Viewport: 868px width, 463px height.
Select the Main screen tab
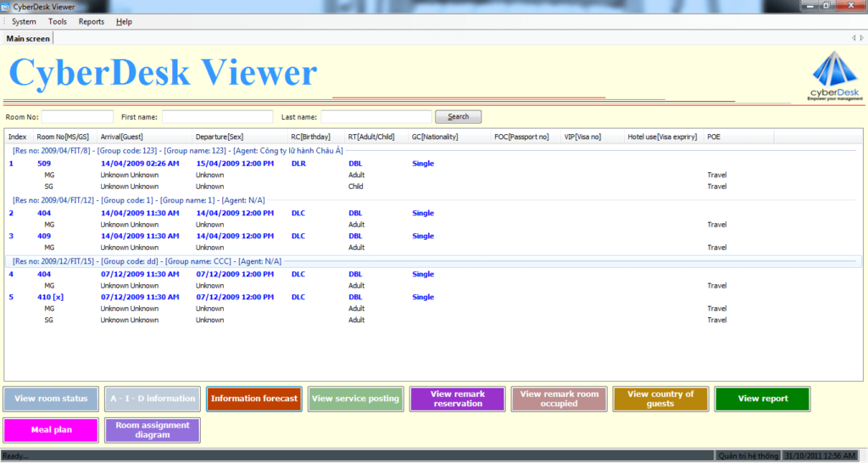(x=28, y=38)
